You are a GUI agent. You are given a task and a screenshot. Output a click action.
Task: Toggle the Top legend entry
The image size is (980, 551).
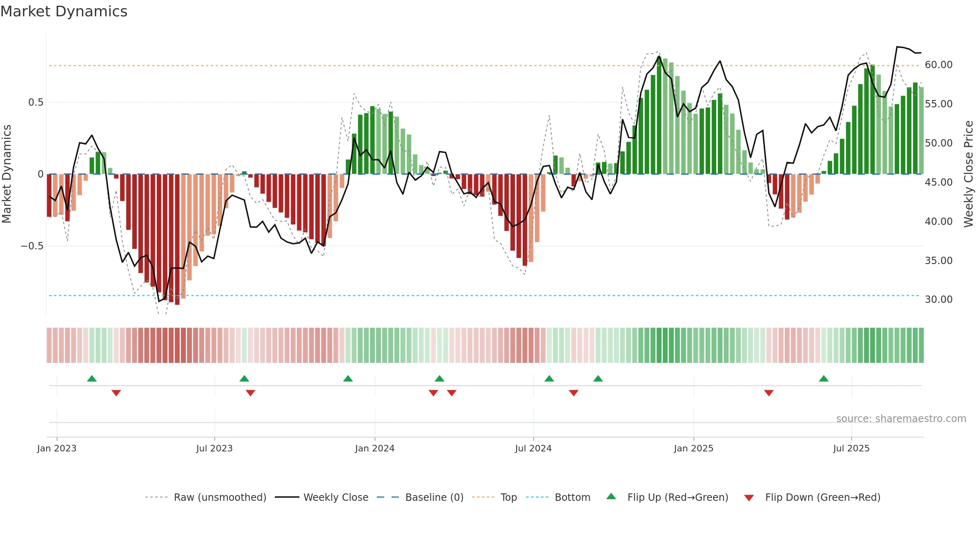[x=494, y=497]
